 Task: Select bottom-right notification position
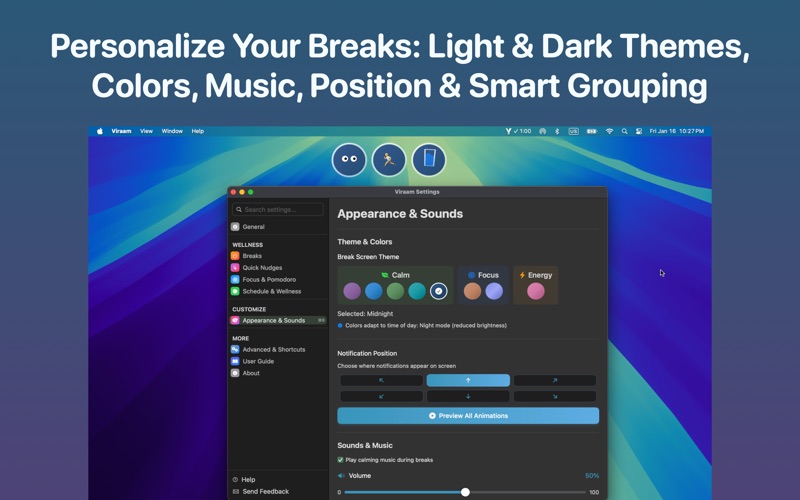[555, 396]
